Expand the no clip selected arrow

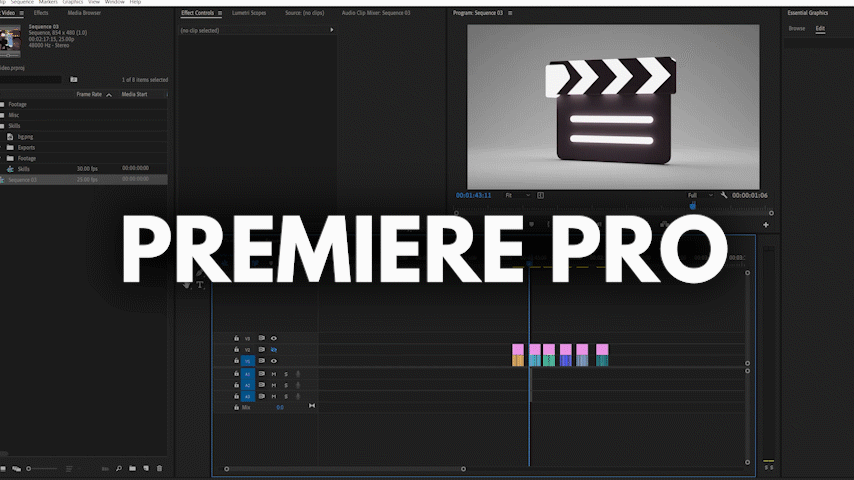point(332,30)
